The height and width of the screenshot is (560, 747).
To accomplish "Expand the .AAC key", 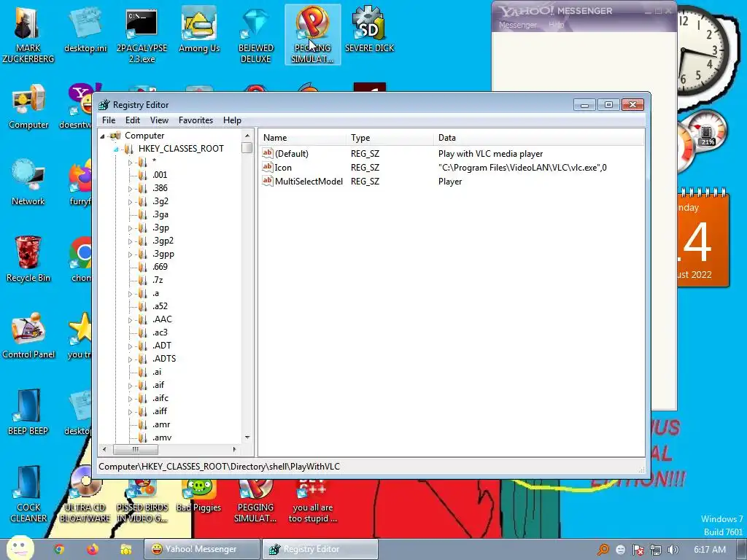I will 130,320.
